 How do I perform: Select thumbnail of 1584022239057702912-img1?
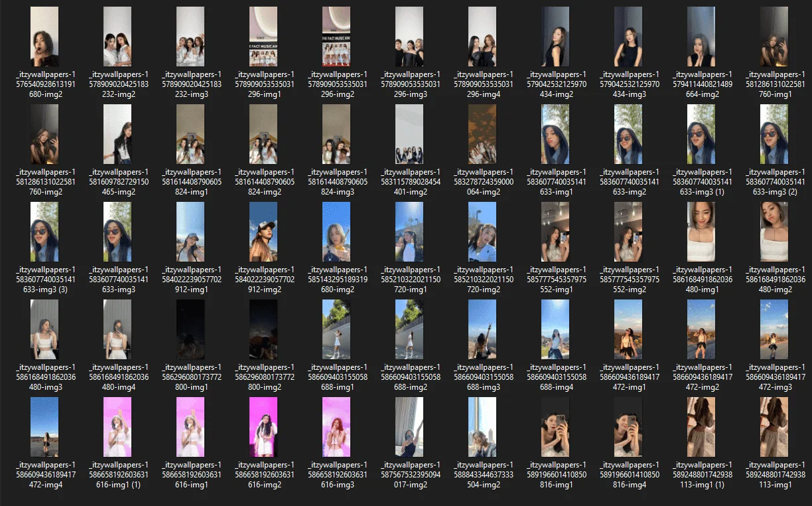click(x=190, y=232)
